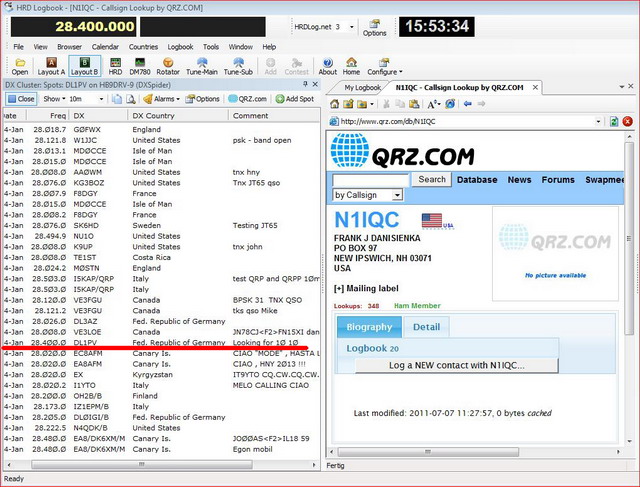Open the HRD radio control icon
Screen dimensions: 640x487
[116, 66]
